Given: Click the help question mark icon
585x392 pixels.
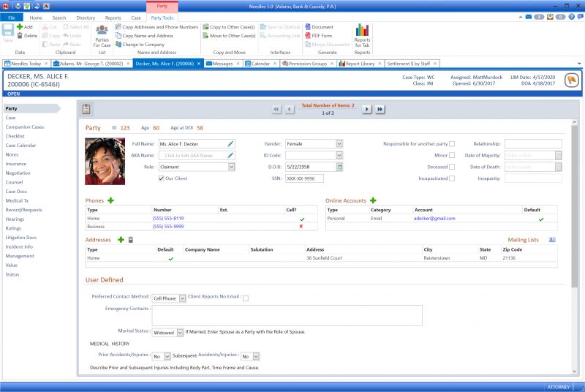Looking at the screenshot, I should pos(572,17).
